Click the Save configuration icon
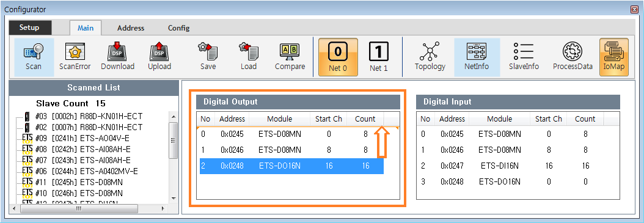This screenshot has width=644, height=223. [208, 57]
